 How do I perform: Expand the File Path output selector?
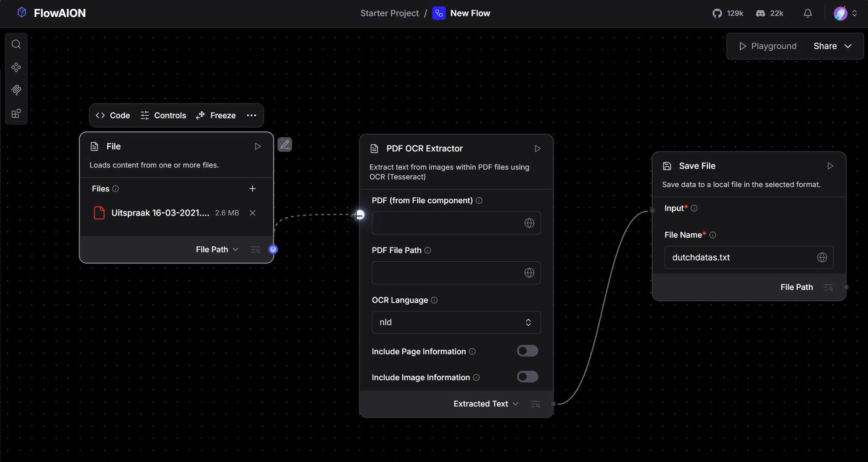[x=216, y=249]
